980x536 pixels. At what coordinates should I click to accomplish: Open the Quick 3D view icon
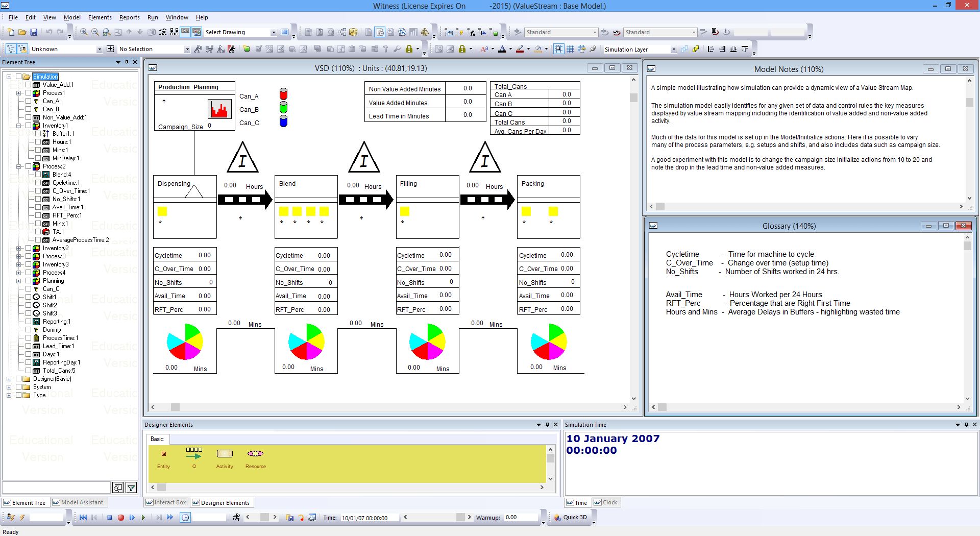[571, 517]
